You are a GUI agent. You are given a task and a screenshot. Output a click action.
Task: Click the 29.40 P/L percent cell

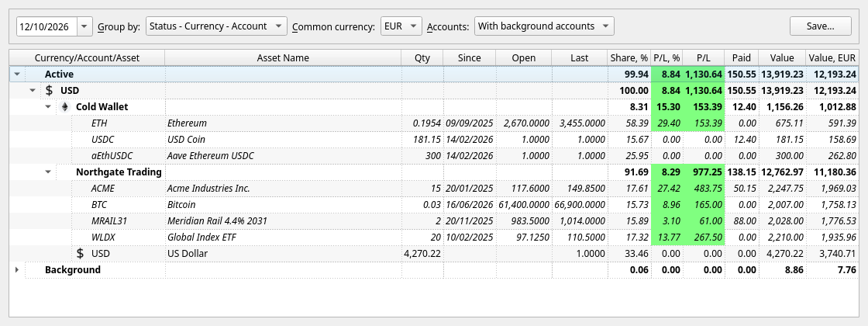click(667, 123)
